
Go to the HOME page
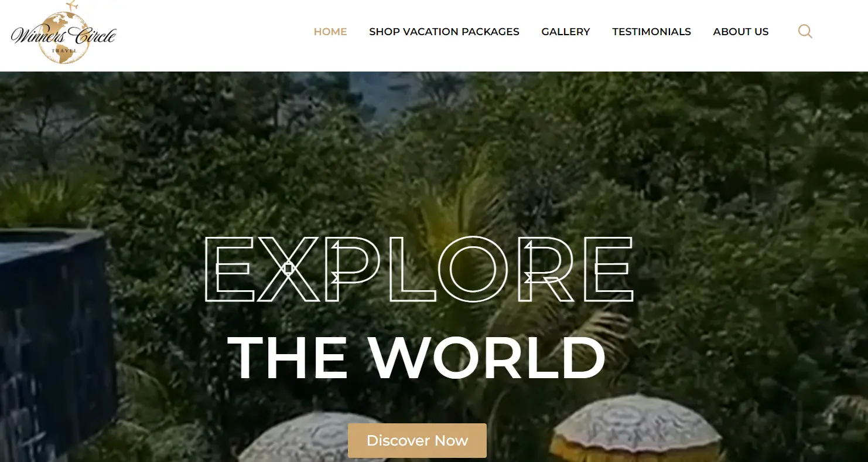pos(330,32)
